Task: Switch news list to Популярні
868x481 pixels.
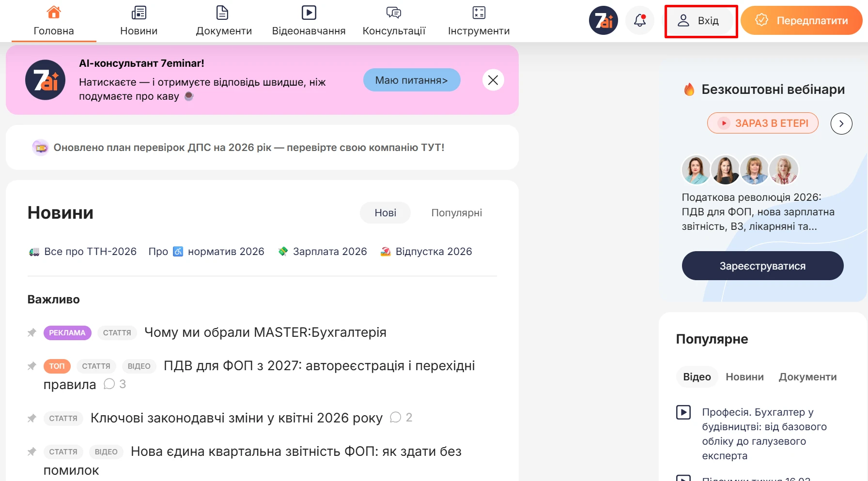Action: pyautogui.click(x=456, y=213)
